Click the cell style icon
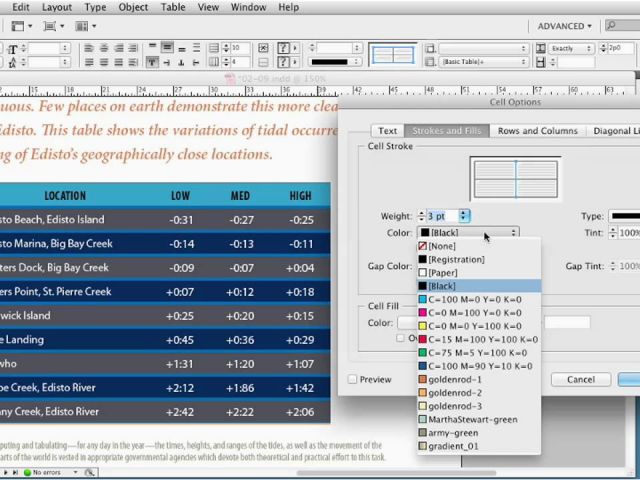 click(429, 49)
